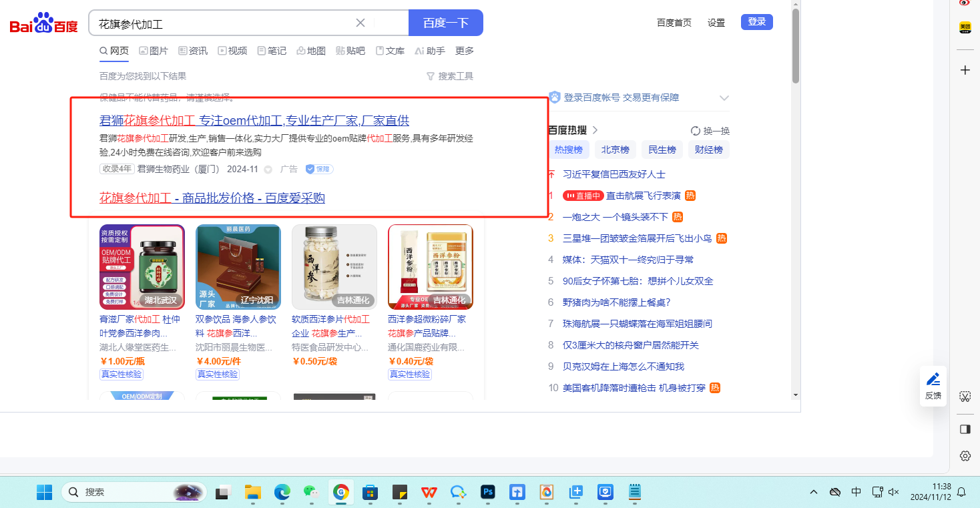Open hot search 野猪肉为啥不能摆上餐桌

coord(617,302)
